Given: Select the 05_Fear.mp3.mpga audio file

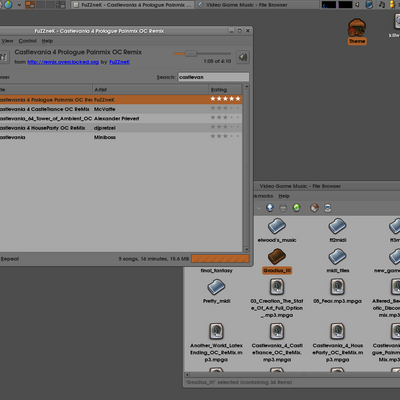Looking at the screenshot, I should (337, 287).
